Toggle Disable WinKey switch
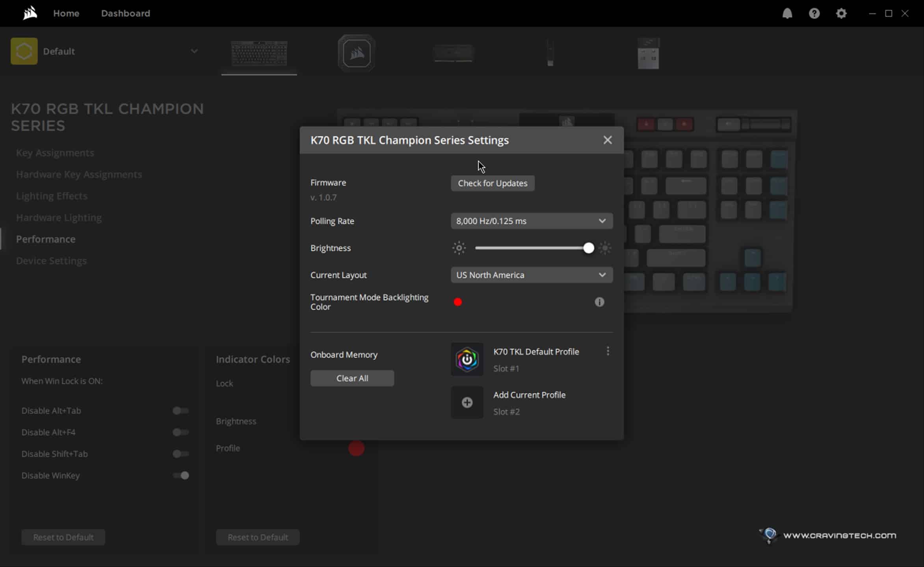The height and width of the screenshot is (567, 924). 181,476
